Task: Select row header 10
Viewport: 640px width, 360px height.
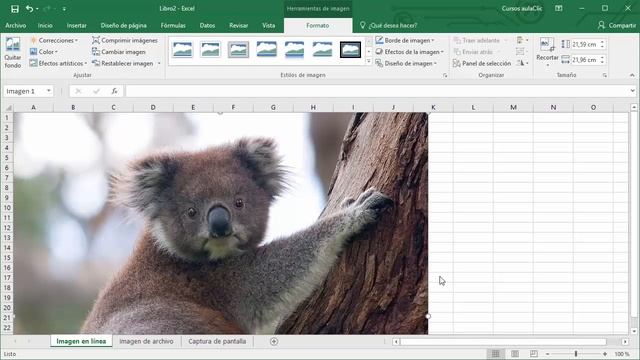Action: [7, 208]
